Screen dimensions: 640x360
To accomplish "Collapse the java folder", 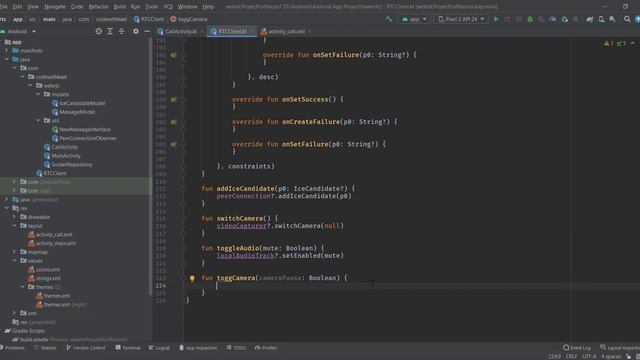I will (x=7, y=60).
